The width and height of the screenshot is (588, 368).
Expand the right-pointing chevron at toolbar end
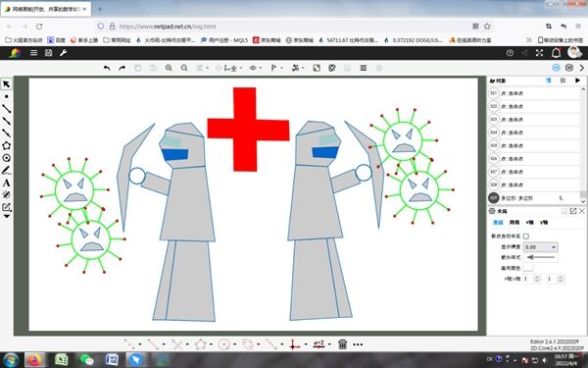(582, 68)
